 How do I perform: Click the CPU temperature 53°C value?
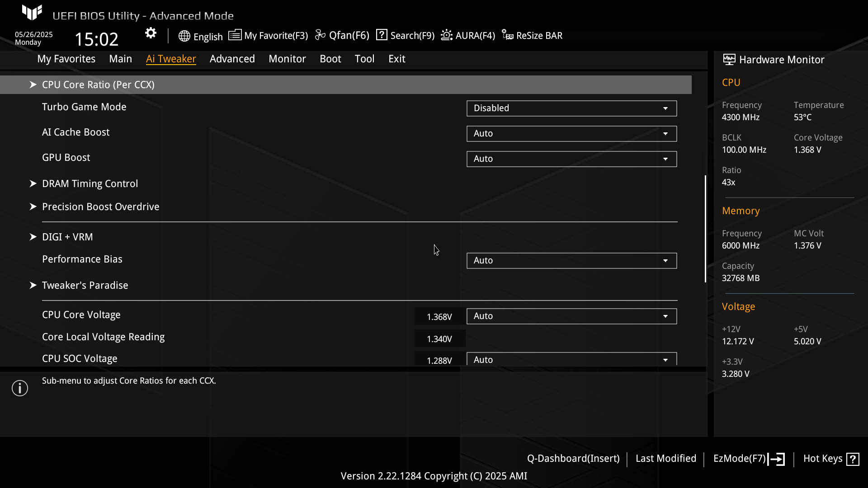802,117
